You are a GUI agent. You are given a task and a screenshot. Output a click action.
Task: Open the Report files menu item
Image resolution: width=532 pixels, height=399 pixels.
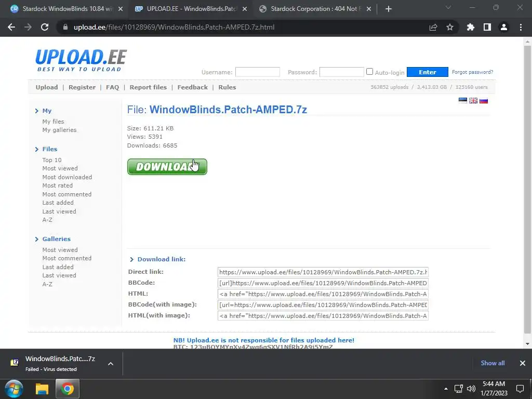(148, 87)
